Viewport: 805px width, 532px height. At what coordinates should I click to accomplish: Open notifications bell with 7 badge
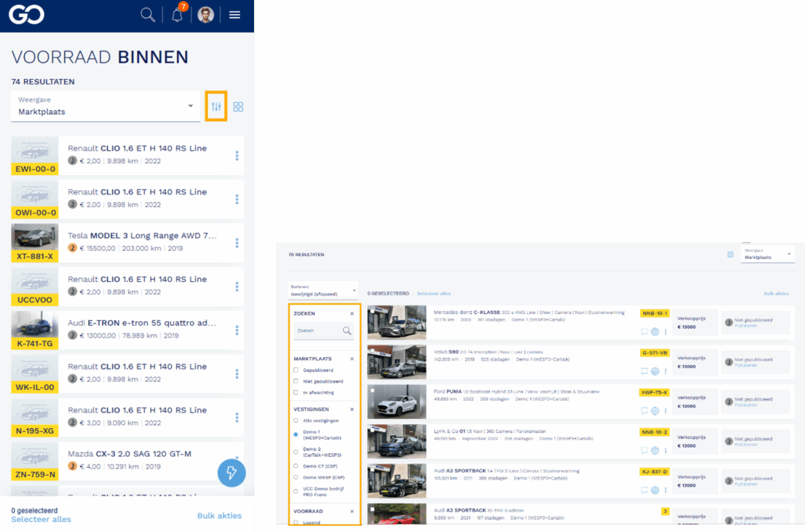click(177, 14)
